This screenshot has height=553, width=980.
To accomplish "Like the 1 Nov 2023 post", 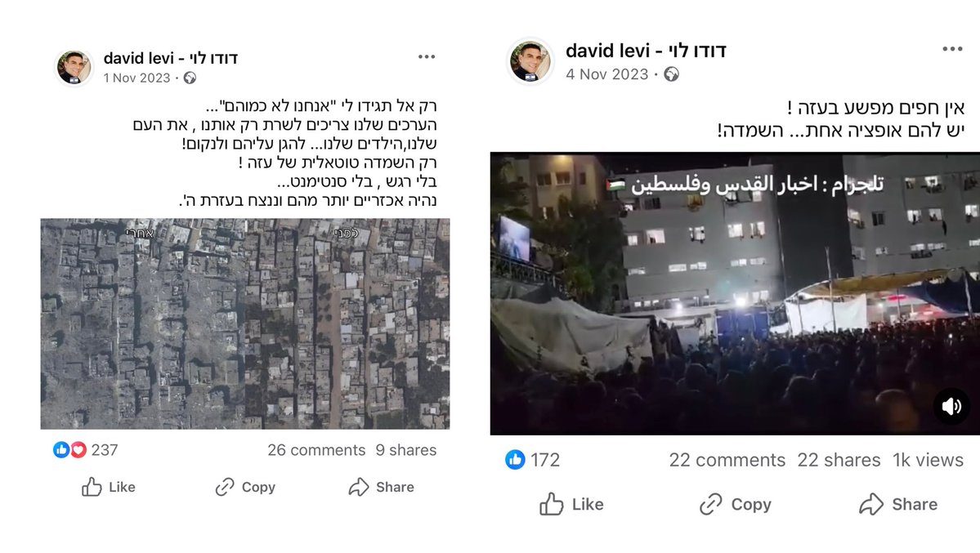I will [108, 487].
